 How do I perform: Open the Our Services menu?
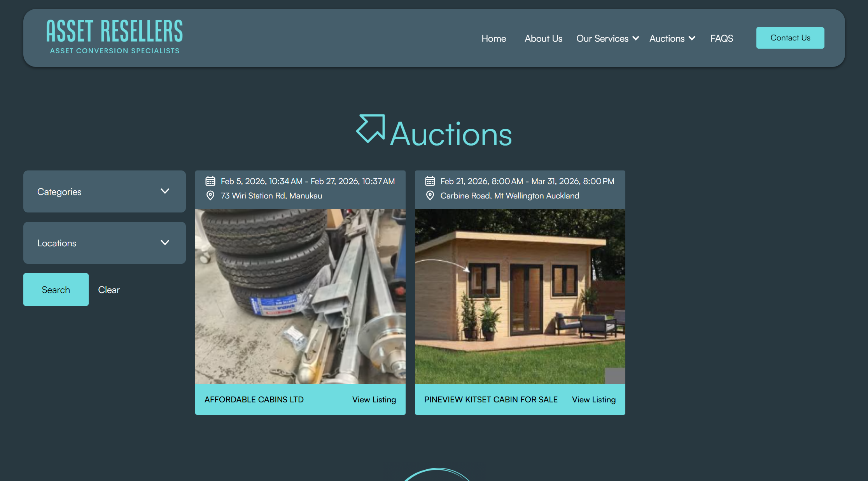coord(602,38)
